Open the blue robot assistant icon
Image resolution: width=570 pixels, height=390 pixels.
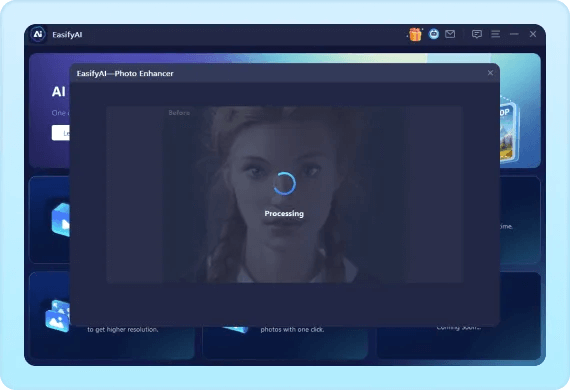point(434,34)
